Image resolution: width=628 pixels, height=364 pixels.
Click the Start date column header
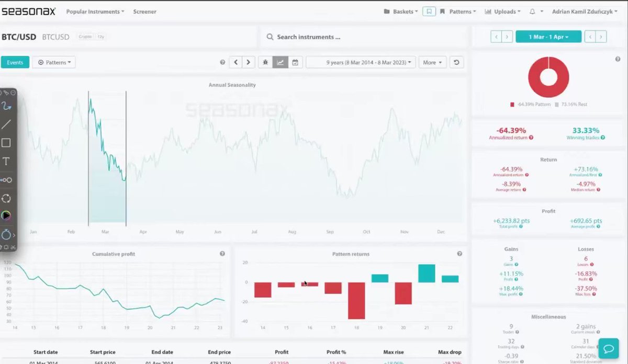[46, 352]
